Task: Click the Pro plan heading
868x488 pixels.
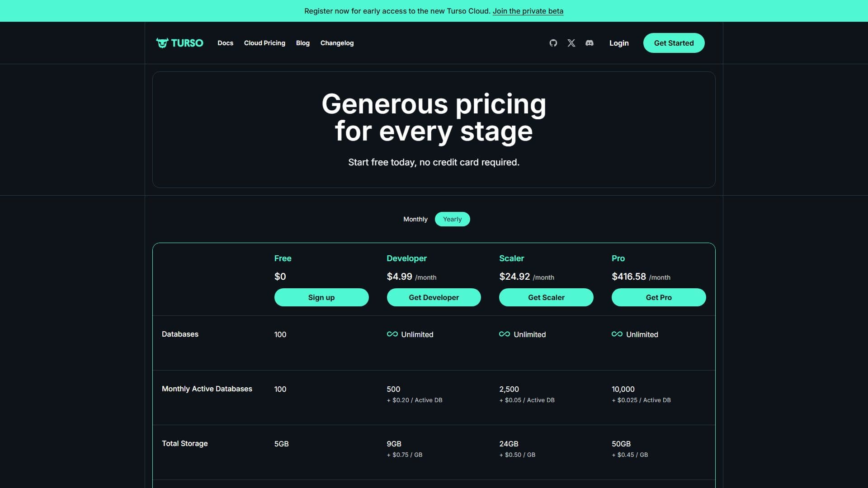Action: pyautogui.click(x=618, y=258)
